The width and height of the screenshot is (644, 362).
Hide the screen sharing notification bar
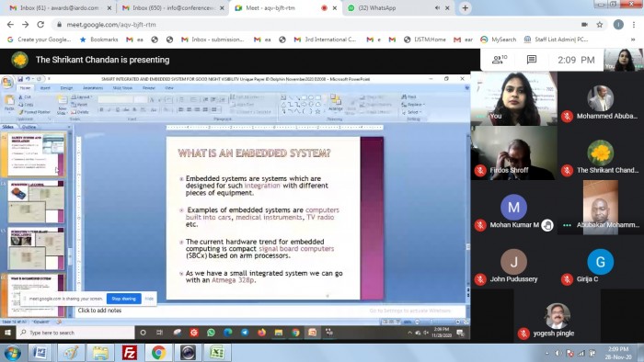[x=149, y=299]
